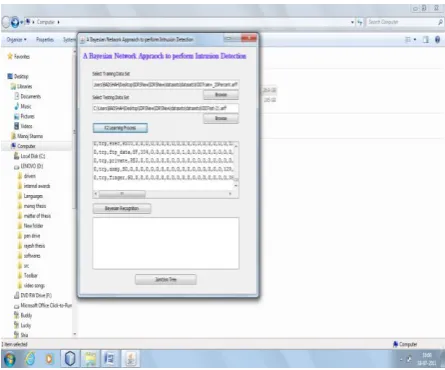
Task: Open the change view dropdown in Explorer
Action: [x=415, y=40]
